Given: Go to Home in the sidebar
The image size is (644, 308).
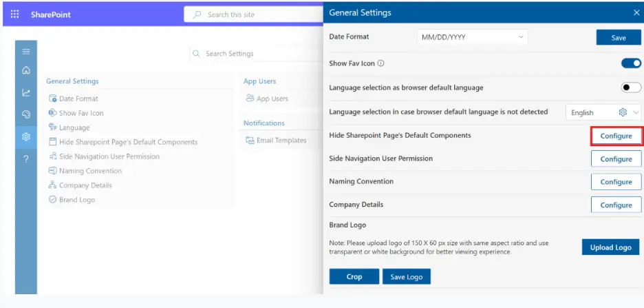Looking at the screenshot, I should click(x=26, y=70).
